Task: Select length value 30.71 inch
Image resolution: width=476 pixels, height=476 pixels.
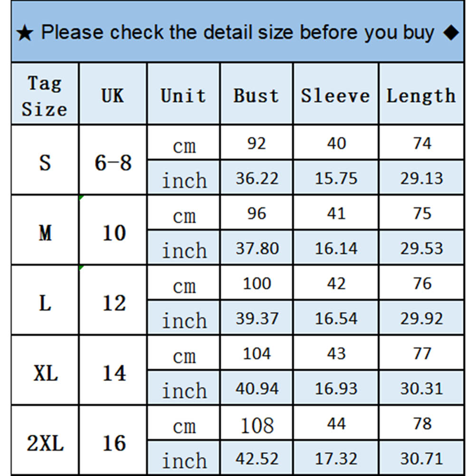Action: point(422,459)
